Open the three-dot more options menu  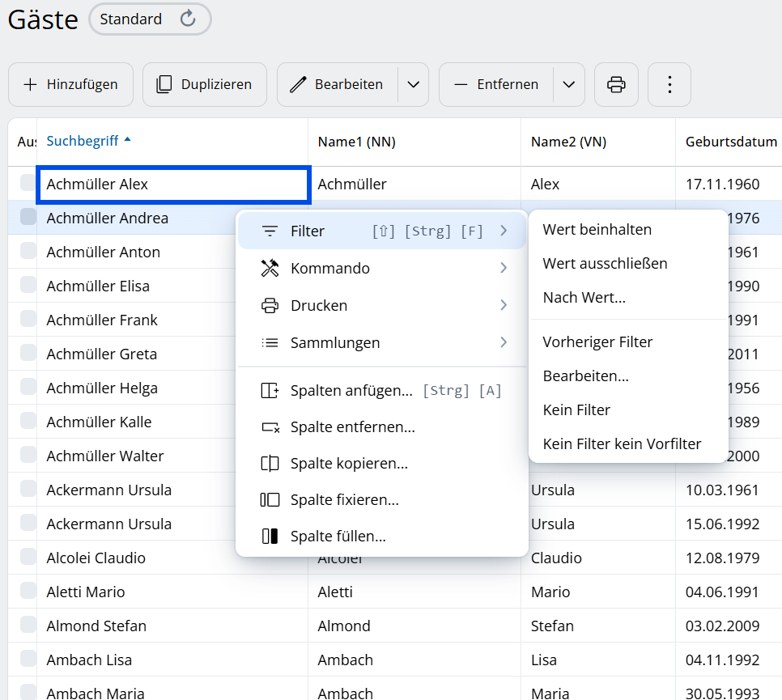point(669,85)
